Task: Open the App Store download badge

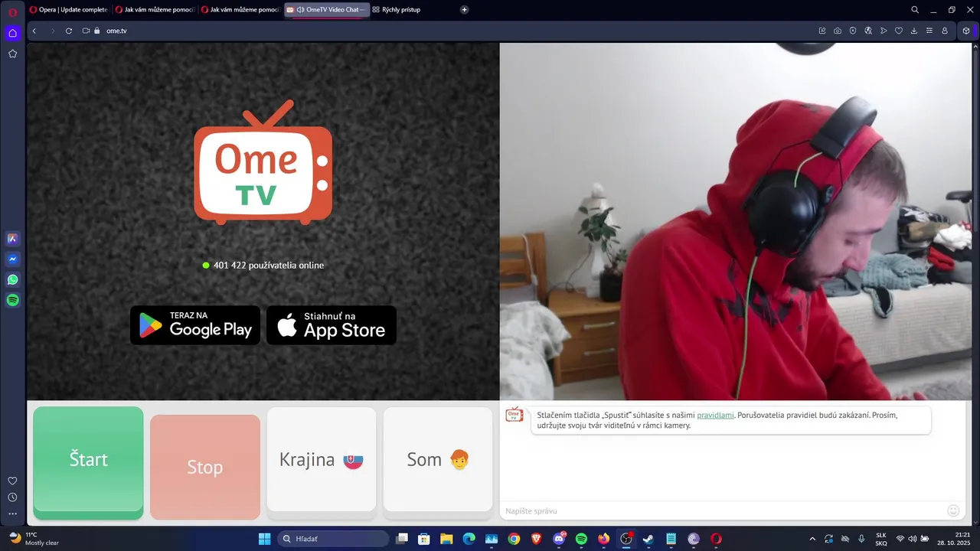Action: (x=332, y=325)
